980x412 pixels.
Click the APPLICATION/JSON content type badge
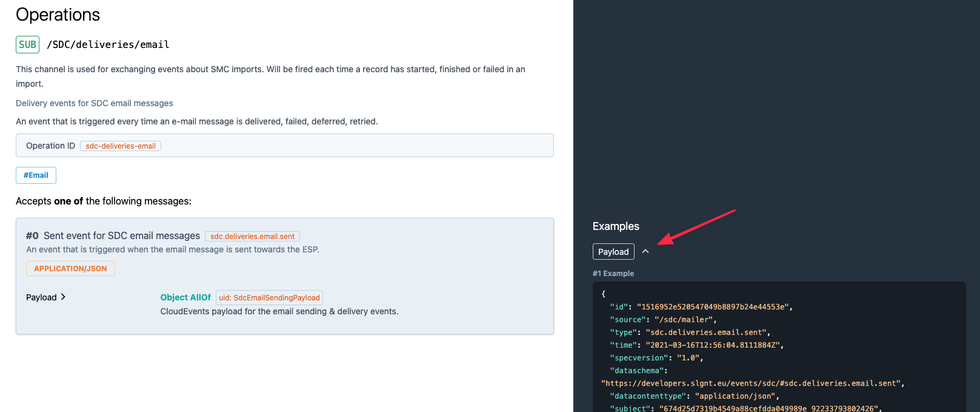tap(70, 268)
